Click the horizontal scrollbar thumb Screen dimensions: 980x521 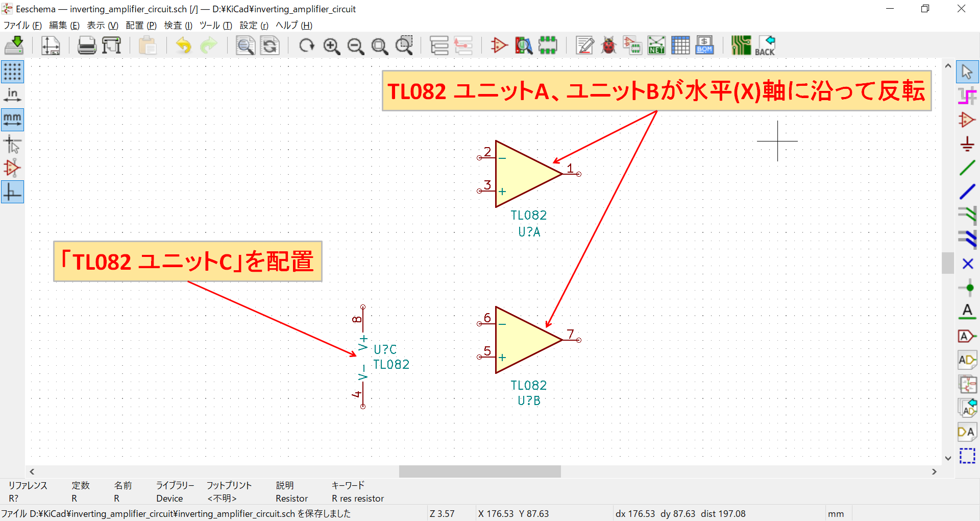(x=479, y=471)
